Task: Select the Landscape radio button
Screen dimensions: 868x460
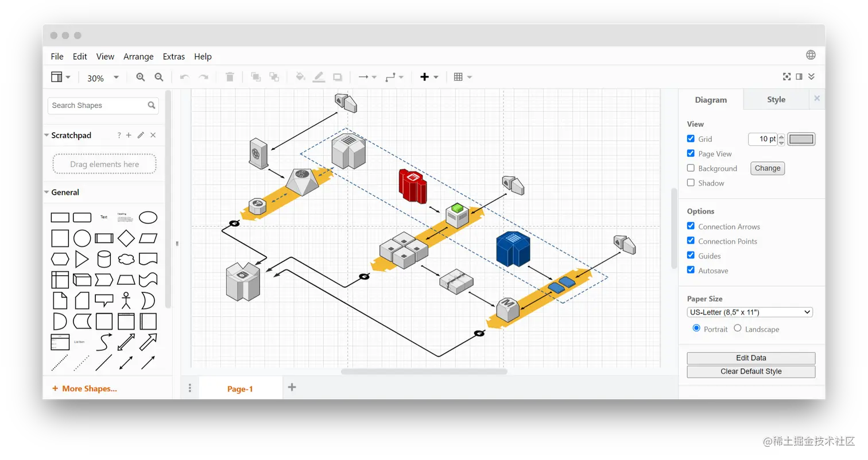Action: pos(738,328)
